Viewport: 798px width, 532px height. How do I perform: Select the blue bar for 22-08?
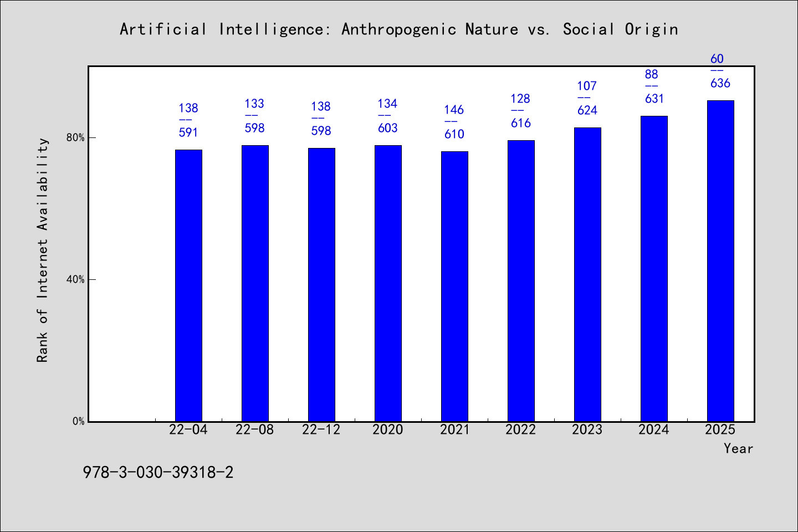point(255,283)
